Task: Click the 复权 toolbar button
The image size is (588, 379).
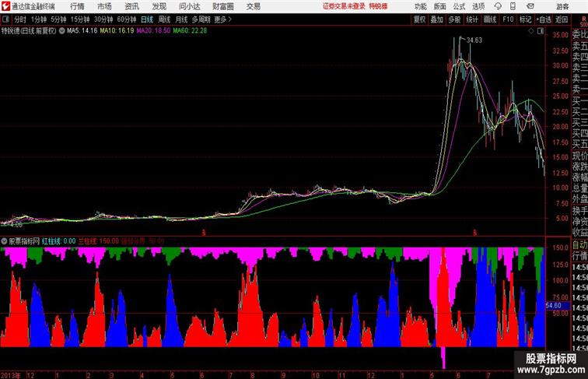Action: coord(420,19)
